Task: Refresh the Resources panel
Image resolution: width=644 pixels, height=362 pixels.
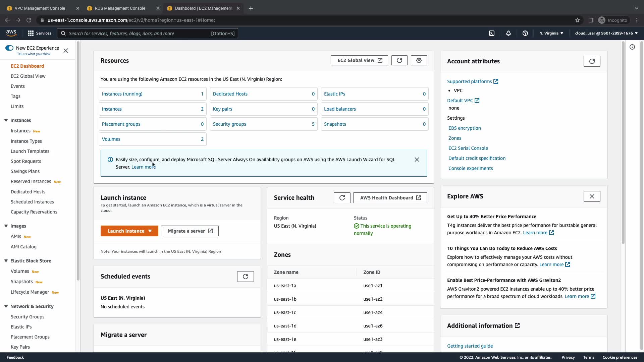Action: point(399,60)
